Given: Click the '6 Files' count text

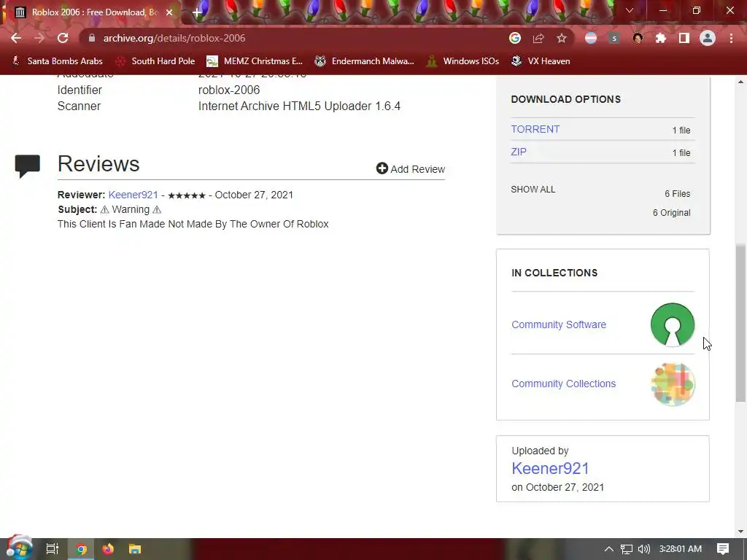Looking at the screenshot, I should pyautogui.click(x=677, y=194).
